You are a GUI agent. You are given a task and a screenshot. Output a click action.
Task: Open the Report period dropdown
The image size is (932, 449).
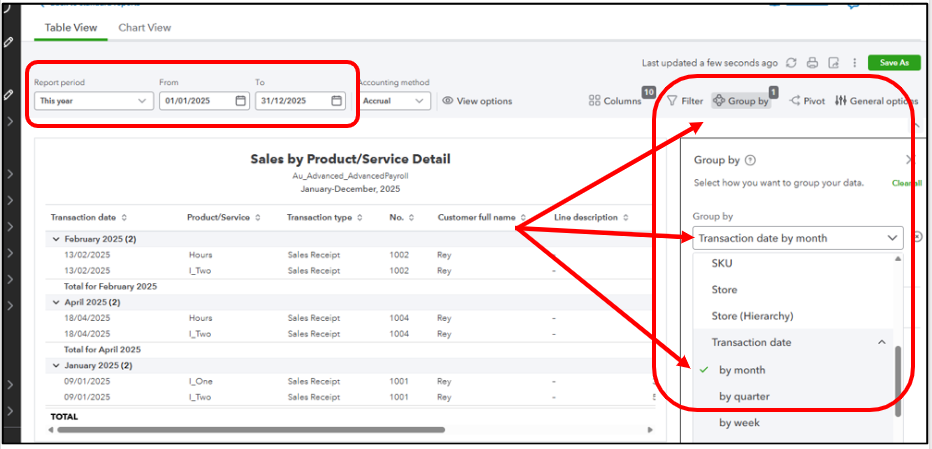tap(93, 101)
